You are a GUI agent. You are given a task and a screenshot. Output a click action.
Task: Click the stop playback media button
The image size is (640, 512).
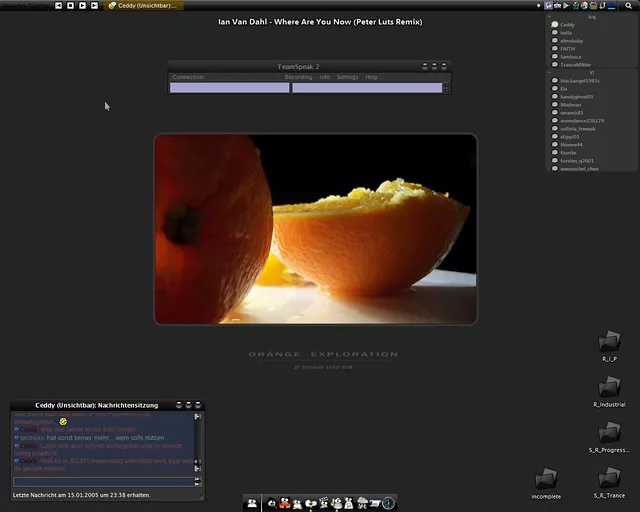(x=70, y=5)
